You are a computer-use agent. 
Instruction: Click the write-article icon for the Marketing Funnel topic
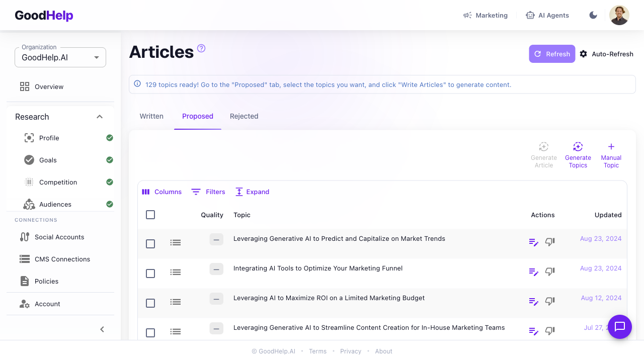tap(533, 271)
